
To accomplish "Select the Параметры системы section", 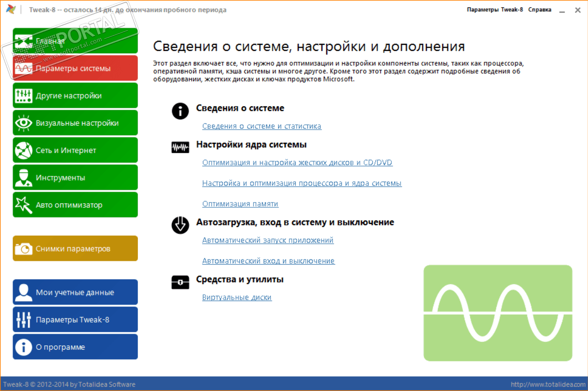I will pos(75,68).
